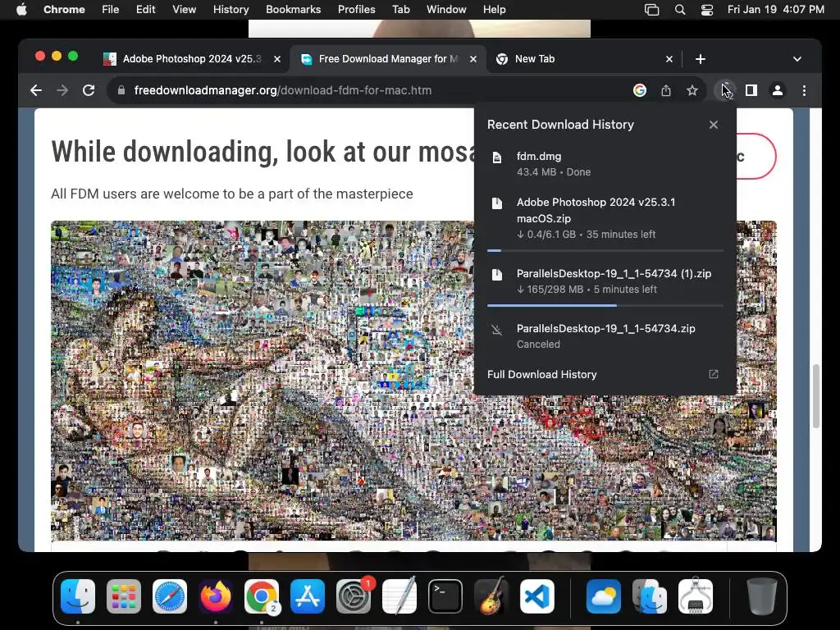Open the File menu
Image resolution: width=840 pixels, height=630 pixels.
111,10
